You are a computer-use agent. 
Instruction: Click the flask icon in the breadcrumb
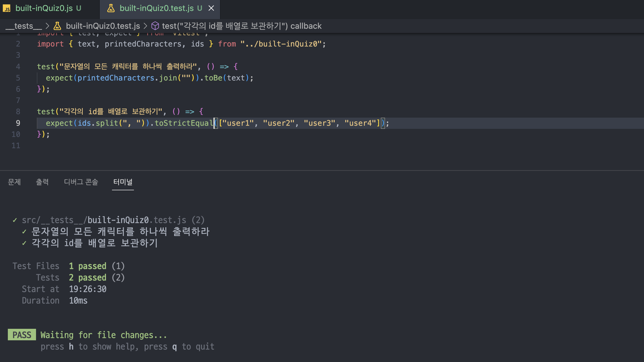(57, 26)
